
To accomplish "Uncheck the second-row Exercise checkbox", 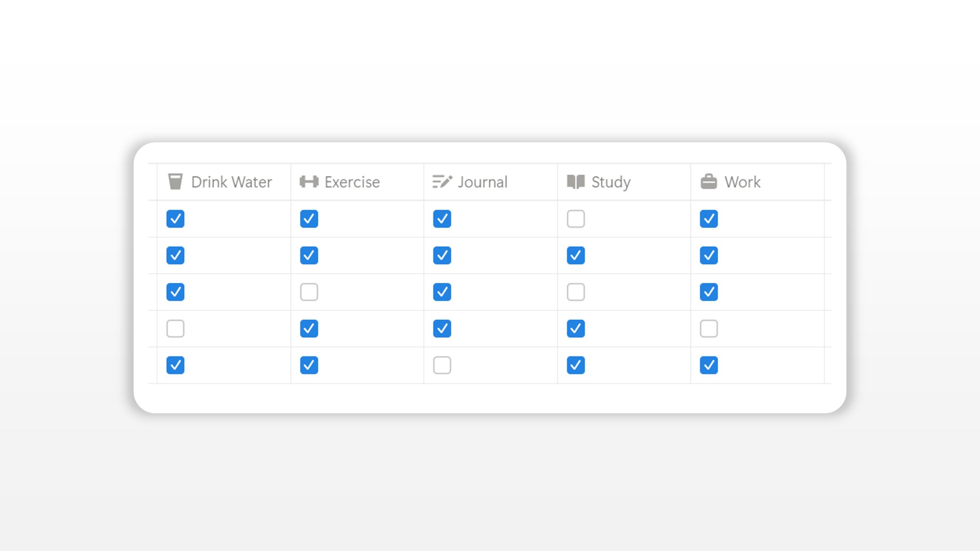I will (x=309, y=255).
